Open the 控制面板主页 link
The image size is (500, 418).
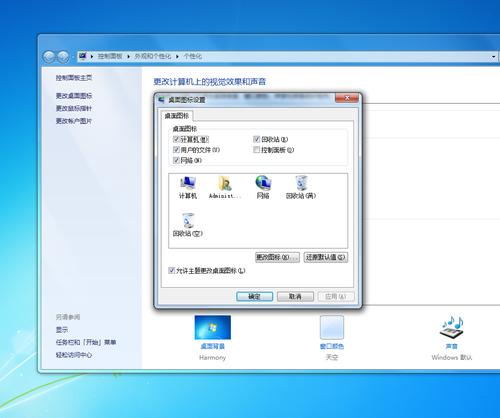point(74,78)
